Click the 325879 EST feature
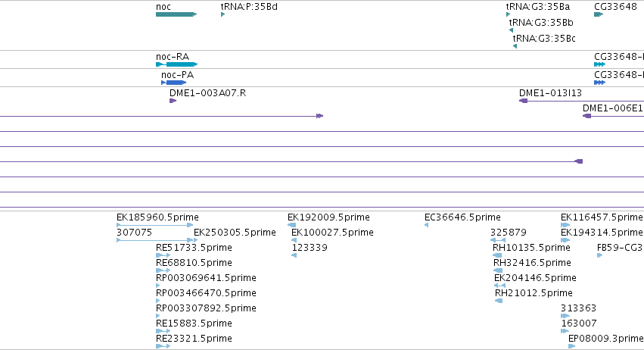 (x=498, y=240)
